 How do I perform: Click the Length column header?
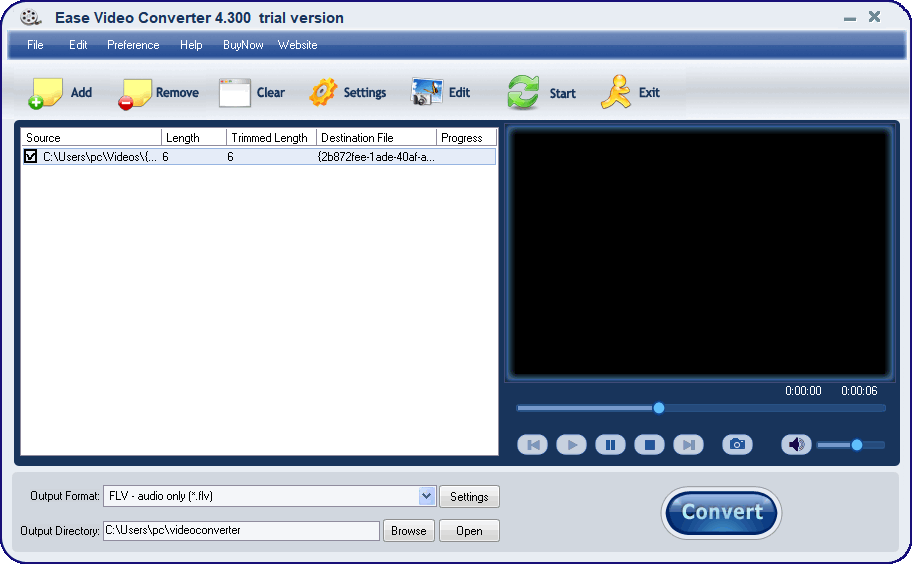coord(194,138)
